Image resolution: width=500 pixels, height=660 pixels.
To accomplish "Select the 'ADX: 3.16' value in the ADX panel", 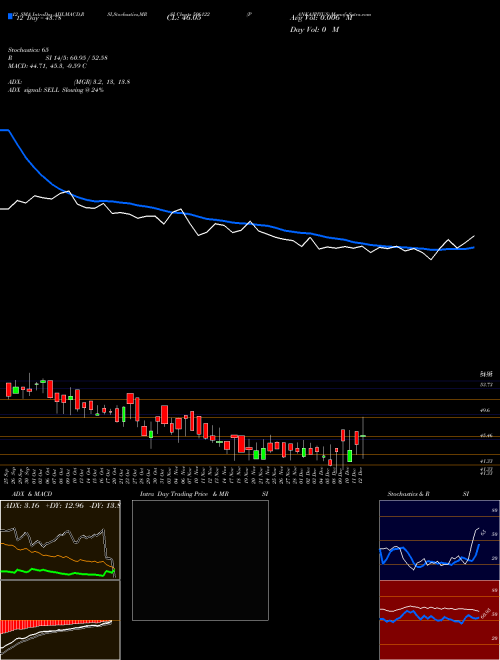I will click(x=21, y=506).
